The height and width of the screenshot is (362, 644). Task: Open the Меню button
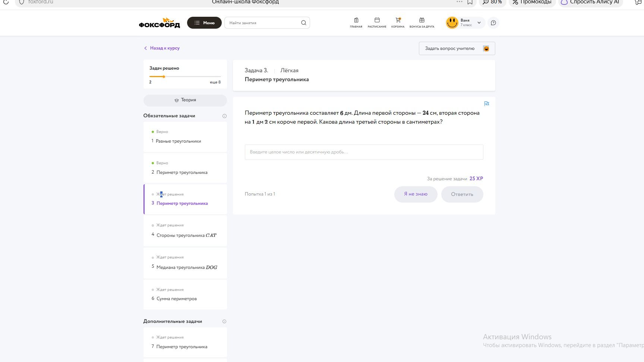coord(204,23)
